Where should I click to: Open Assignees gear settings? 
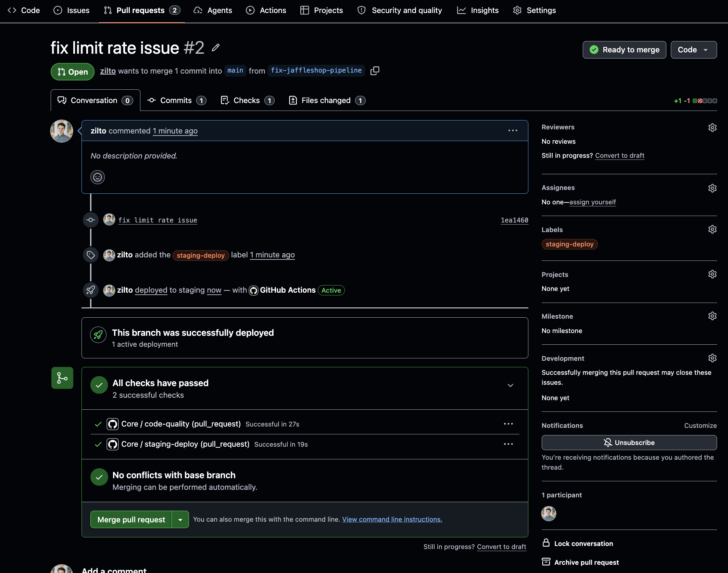712,188
